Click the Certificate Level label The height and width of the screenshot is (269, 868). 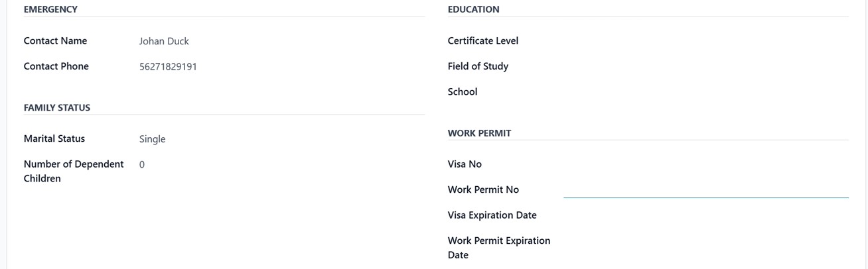pos(483,41)
